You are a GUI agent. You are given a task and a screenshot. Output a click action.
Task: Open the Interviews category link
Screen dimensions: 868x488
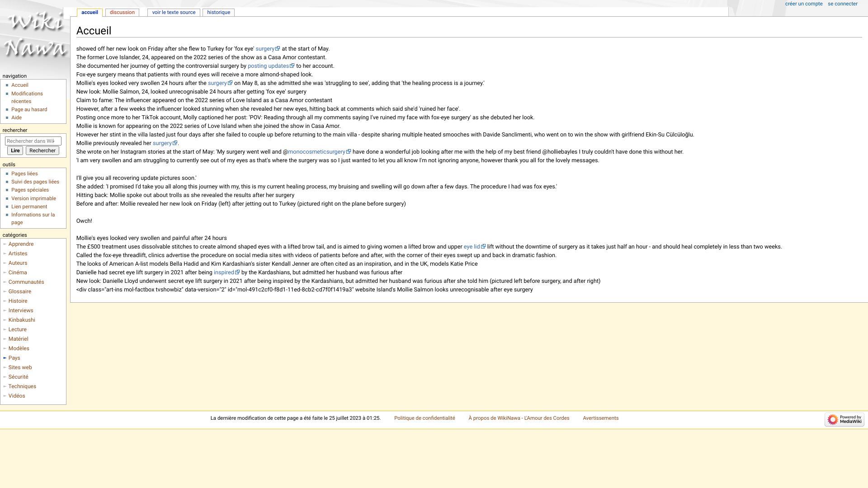(20, 310)
